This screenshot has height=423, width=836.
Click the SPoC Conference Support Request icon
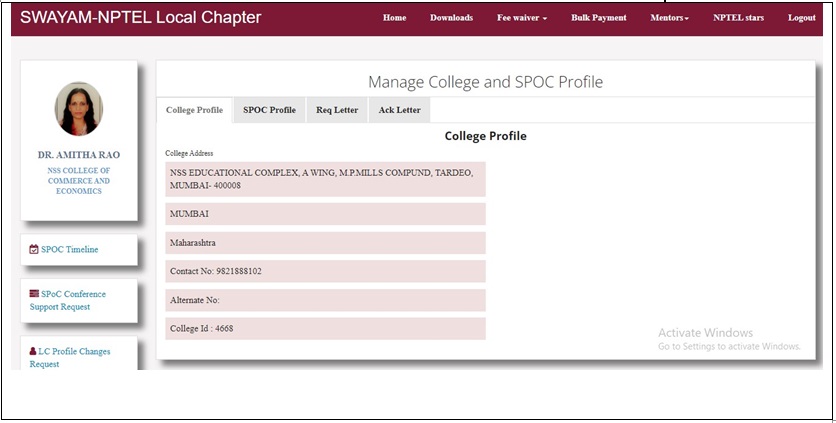pyautogui.click(x=34, y=293)
